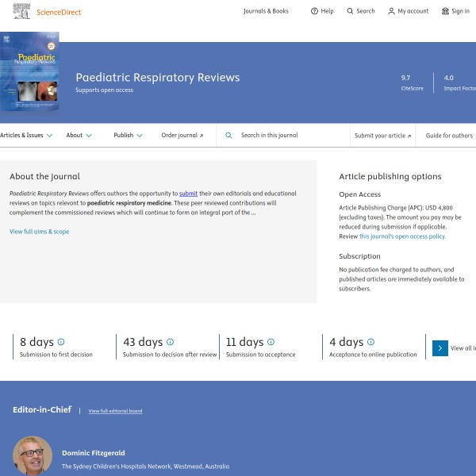Click info icon beside 11 days
The image size is (476, 476).
pyautogui.click(x=271, y=342)
